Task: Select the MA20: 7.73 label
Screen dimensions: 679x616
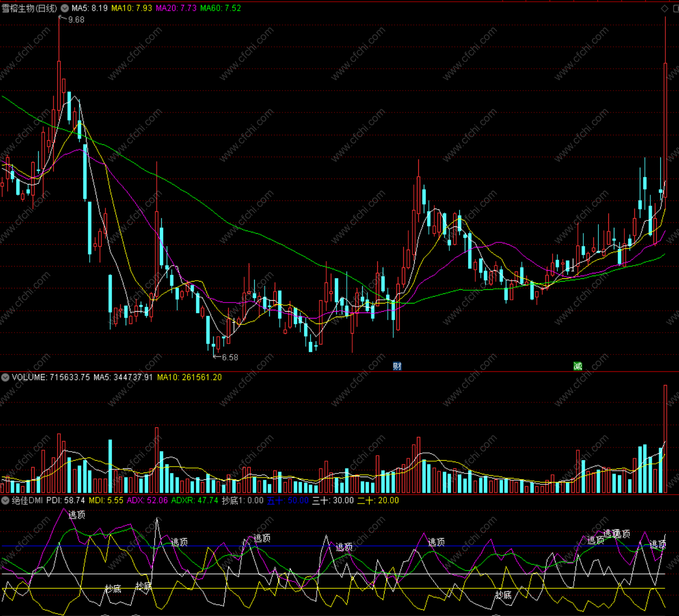Action: coord(176,8)
